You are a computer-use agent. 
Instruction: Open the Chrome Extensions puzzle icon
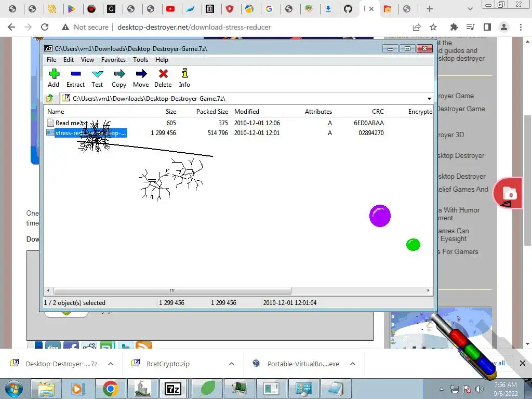454,27
